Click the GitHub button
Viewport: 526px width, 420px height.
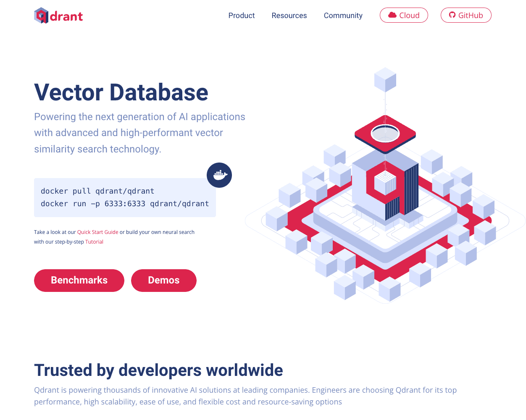click(466, 15)
